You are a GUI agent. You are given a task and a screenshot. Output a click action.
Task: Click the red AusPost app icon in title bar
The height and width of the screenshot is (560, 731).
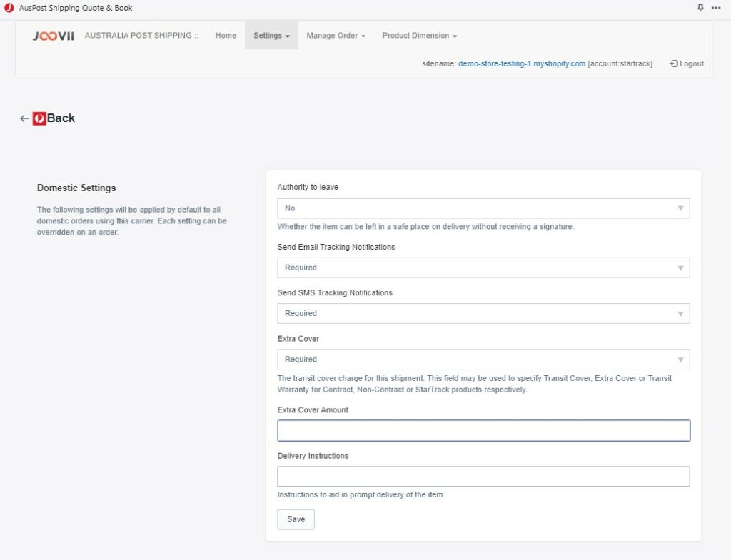pyautogui.click(x=9, y=7)
